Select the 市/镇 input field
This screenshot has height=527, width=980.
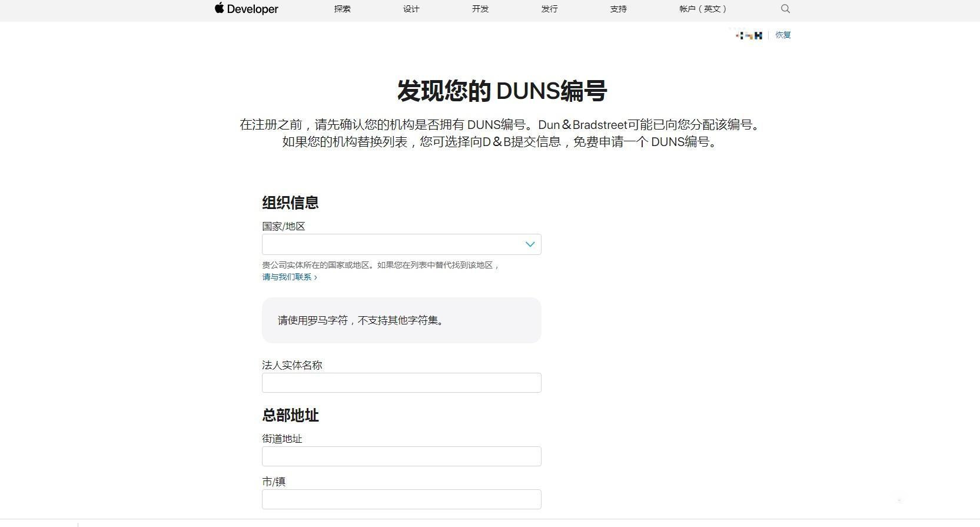click(401, 499)
